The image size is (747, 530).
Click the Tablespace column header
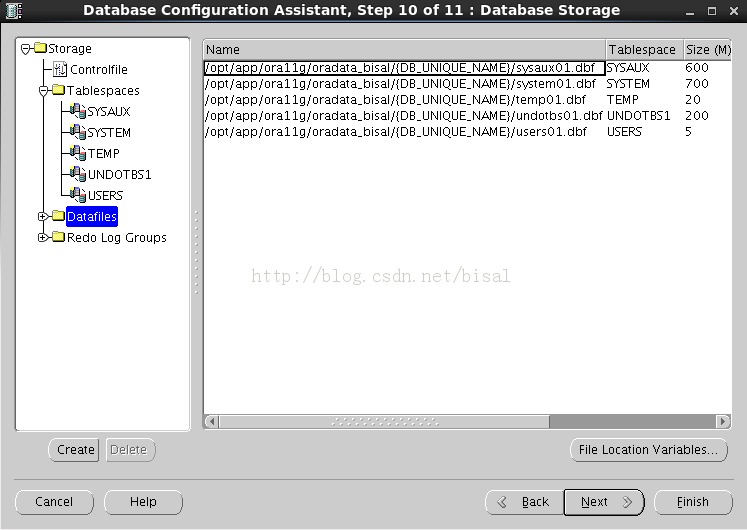click(x=644, y=50)
